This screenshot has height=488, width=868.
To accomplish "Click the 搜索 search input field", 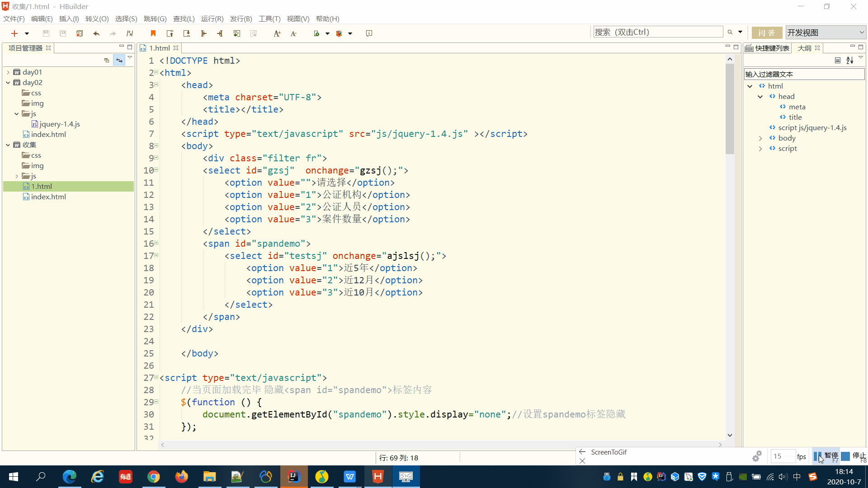I will [x=658, y=32].
